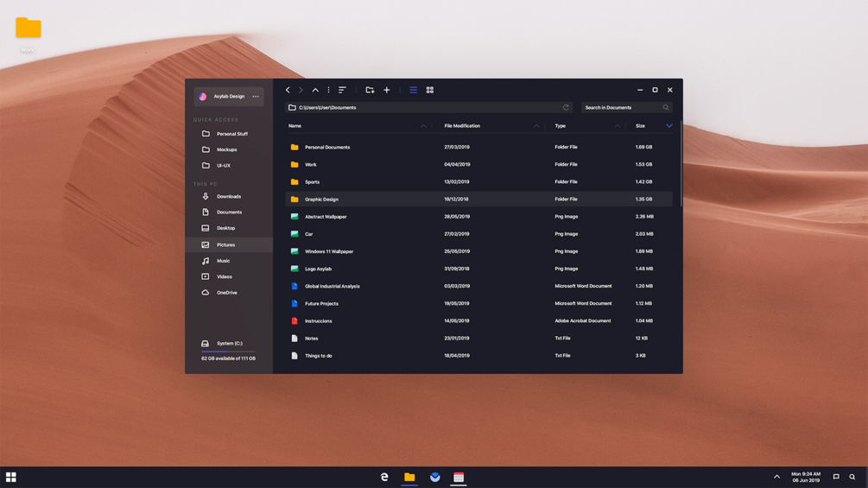
Task: Select the Logo Asylab image
Action: 478,269
